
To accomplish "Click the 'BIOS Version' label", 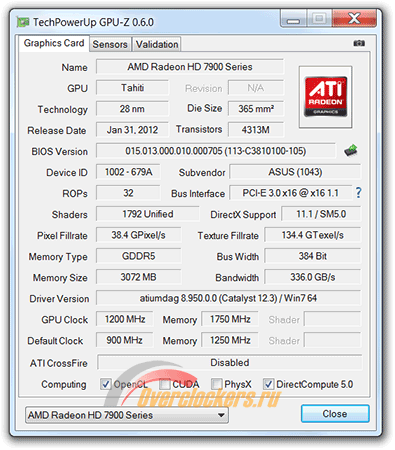I will [x=60, y=151].
